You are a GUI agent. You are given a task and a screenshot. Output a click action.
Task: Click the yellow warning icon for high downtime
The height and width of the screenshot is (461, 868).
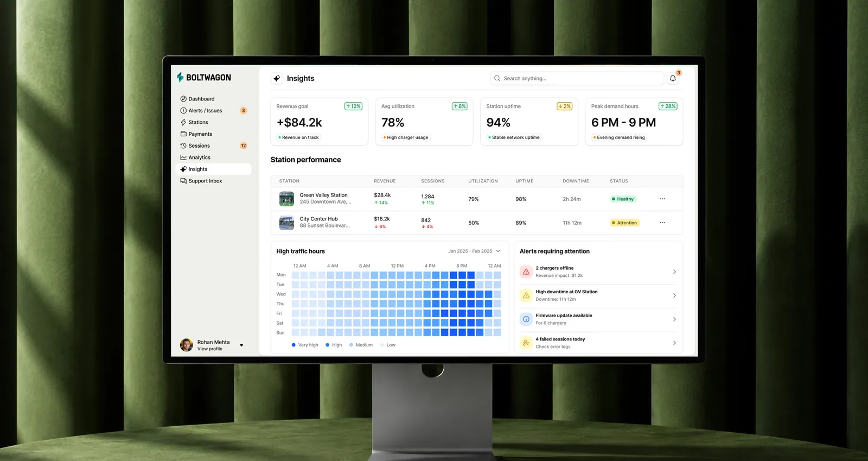[x=526, y=295]
